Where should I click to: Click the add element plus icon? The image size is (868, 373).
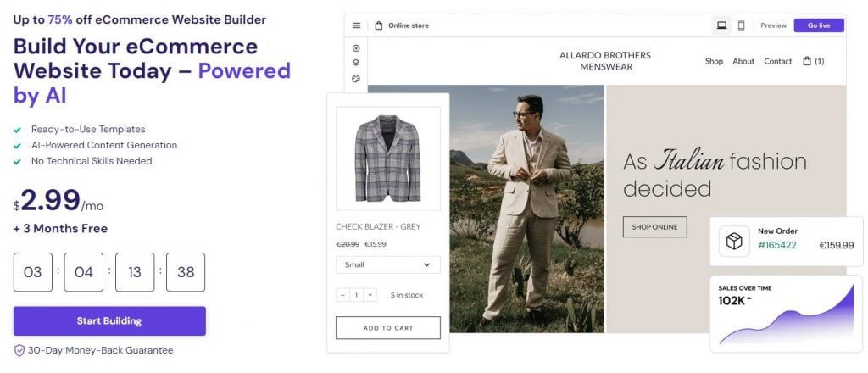pyautogui.click(x=356, y=48)
